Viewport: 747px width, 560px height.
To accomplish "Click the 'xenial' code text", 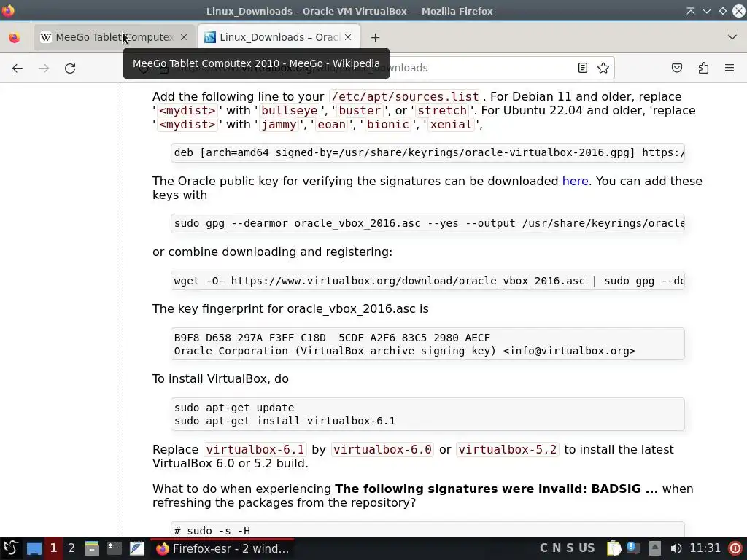I will tap(451, 124).
